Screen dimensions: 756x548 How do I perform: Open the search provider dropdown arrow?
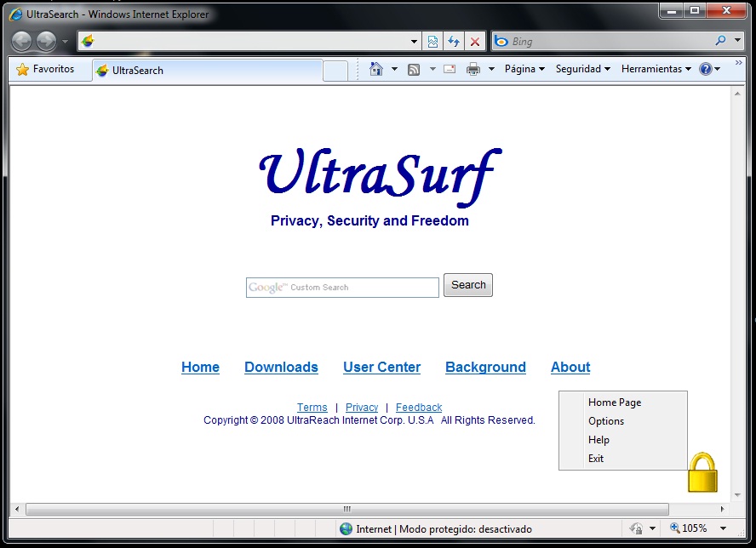coord(737,41)
